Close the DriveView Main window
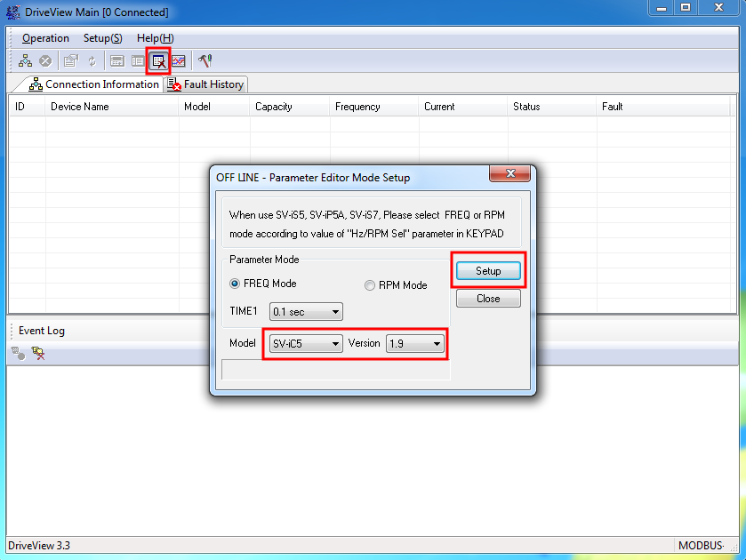746x560 pixels. coord(719,8)
